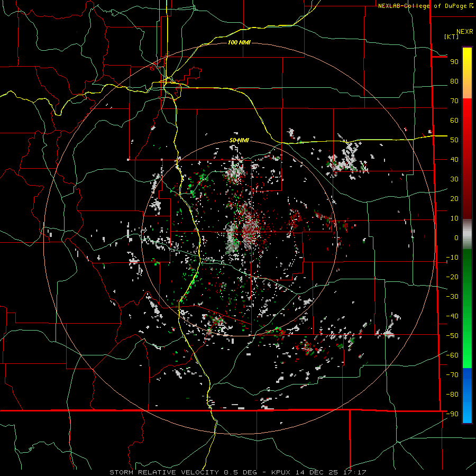Click the KPUX station identifier
This screenshot has height=476, width=476.
(x=281, y=472)
